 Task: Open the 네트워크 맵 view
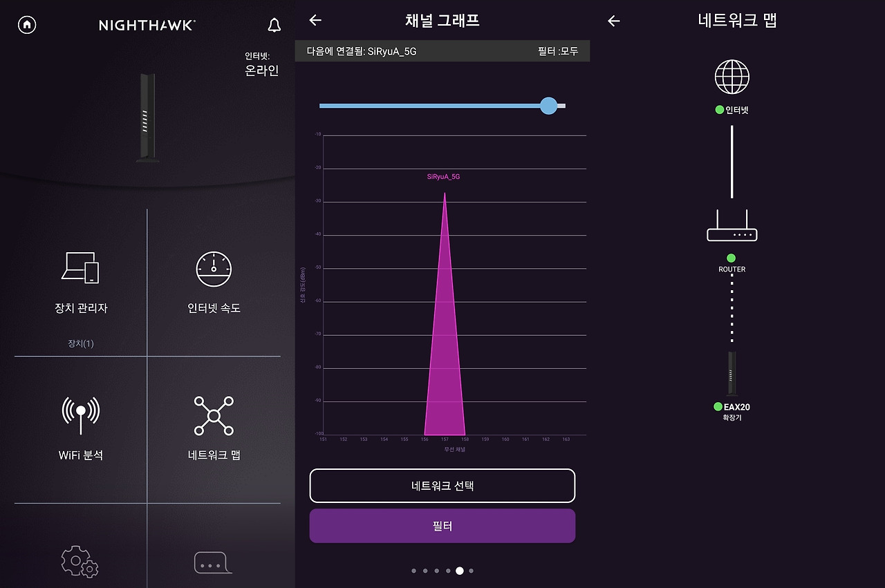click(x=214, y=428)
